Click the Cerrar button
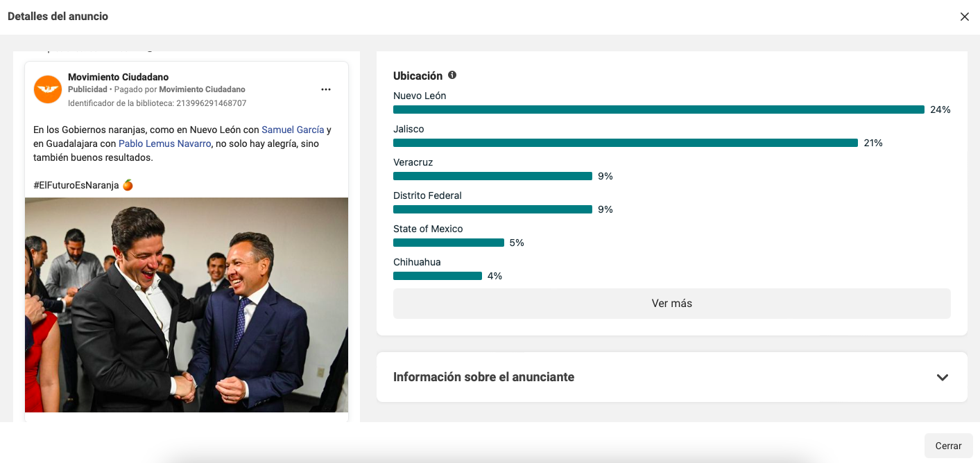 point(948,446)
